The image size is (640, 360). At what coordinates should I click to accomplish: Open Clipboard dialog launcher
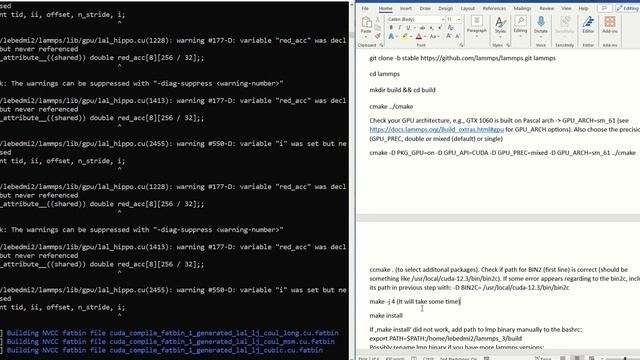(381, 45)
